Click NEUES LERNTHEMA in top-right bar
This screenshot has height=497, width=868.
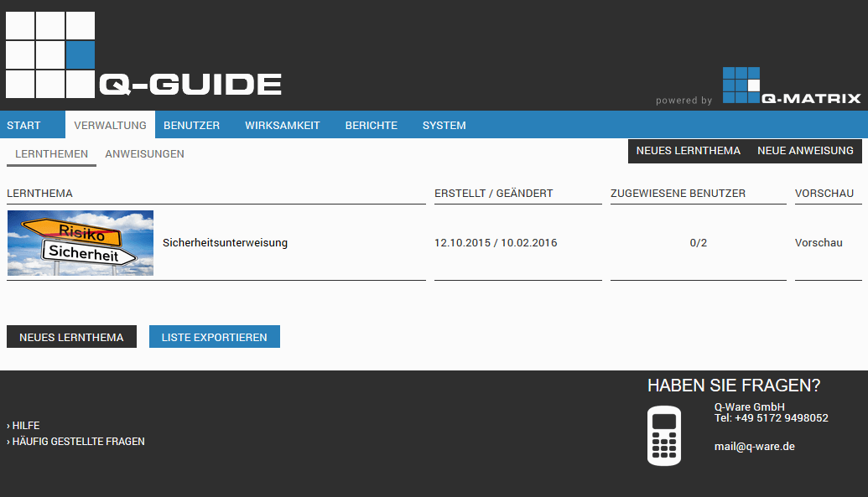(688, 151)
